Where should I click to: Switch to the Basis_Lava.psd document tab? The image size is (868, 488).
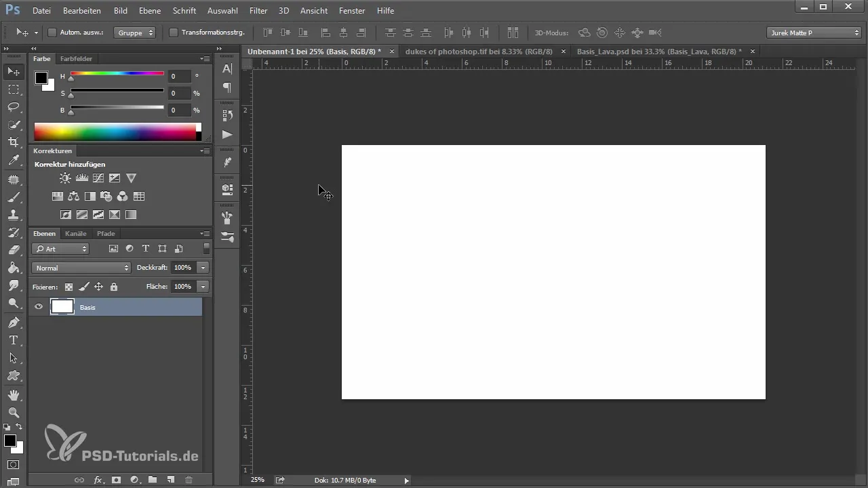pyautogui.click(x=658, y=52)
